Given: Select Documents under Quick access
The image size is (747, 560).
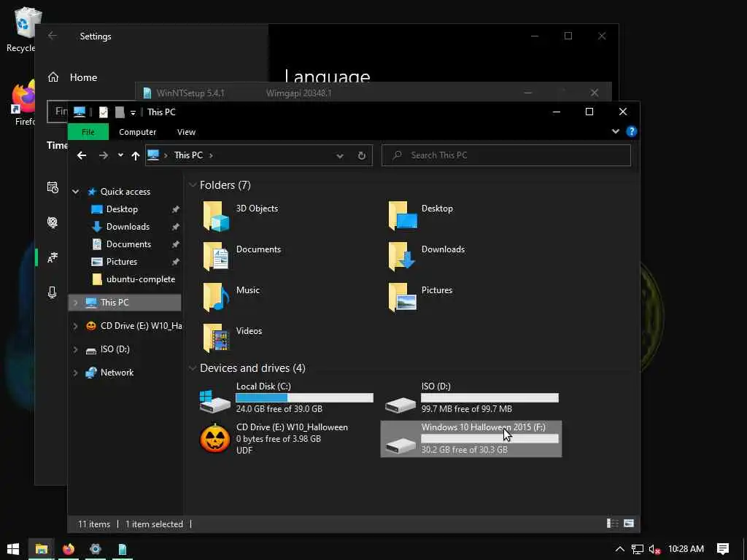Looking at the screenshot, I should coord(128,244).
